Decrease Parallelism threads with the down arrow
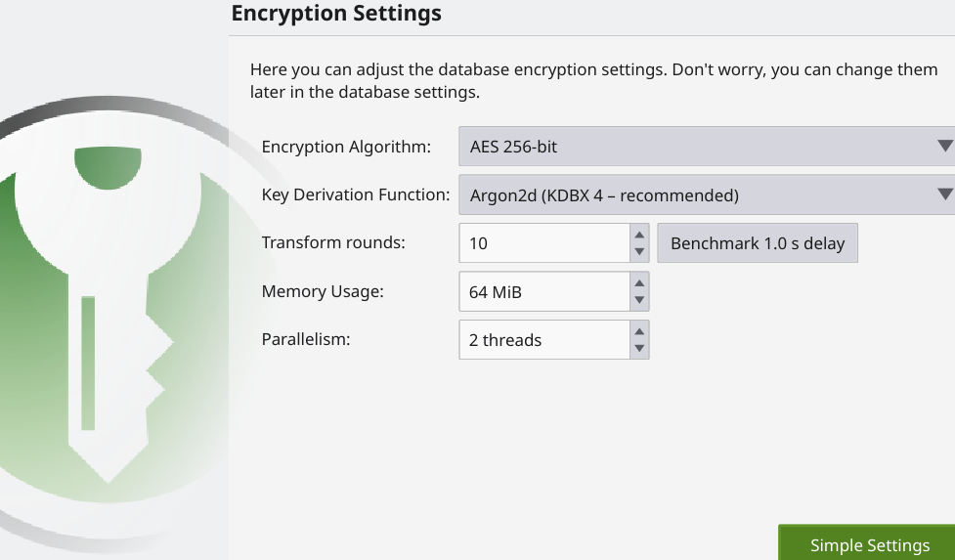This screenshot has height=560, width=955. coord(639,349)
